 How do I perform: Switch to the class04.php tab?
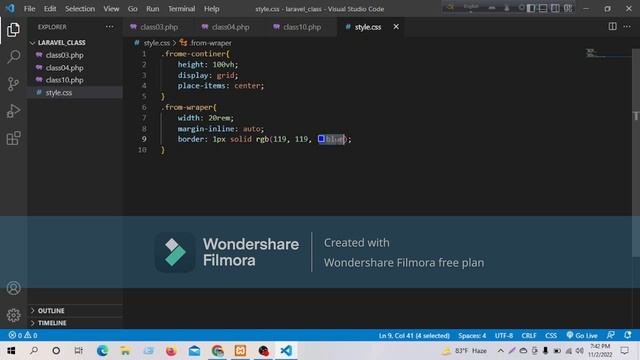[230, 27]
